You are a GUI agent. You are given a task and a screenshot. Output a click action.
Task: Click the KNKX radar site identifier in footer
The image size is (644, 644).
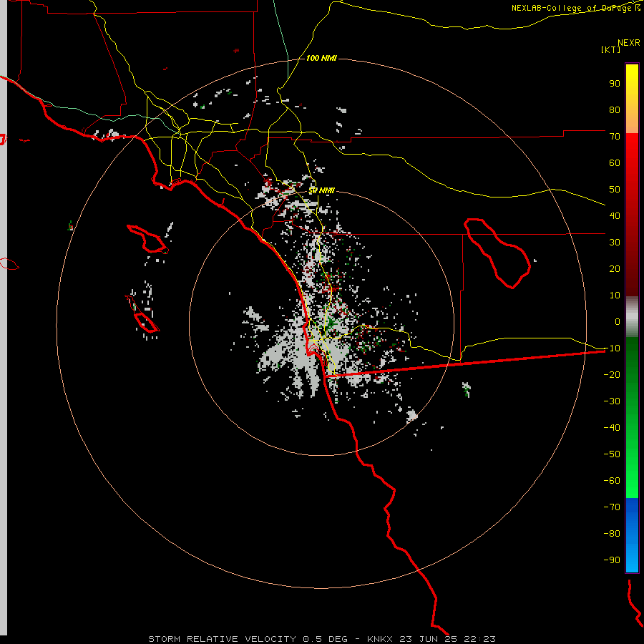[x=379, y=639]
